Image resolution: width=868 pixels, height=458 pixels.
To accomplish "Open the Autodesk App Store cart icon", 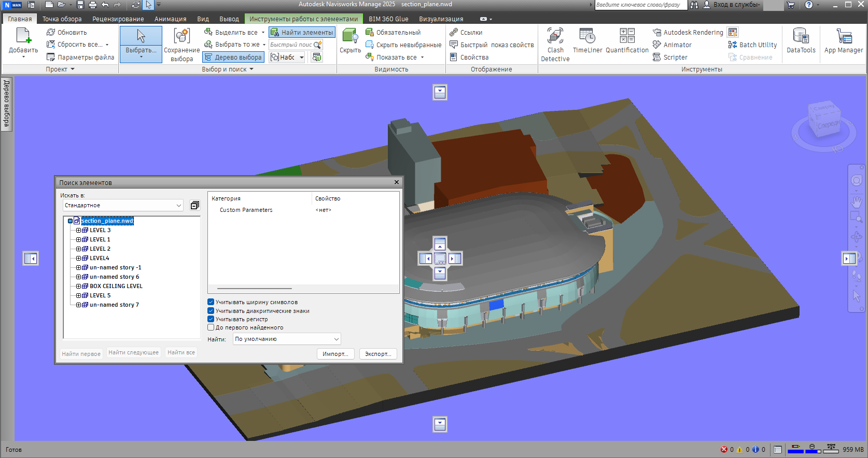I will point(791,5).
